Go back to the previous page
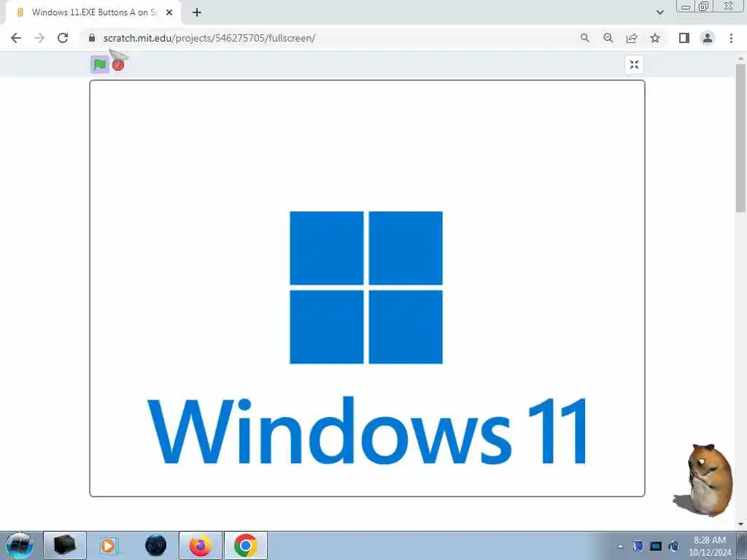The width and height of the screenshot is (747, 560). click(16, 38)
